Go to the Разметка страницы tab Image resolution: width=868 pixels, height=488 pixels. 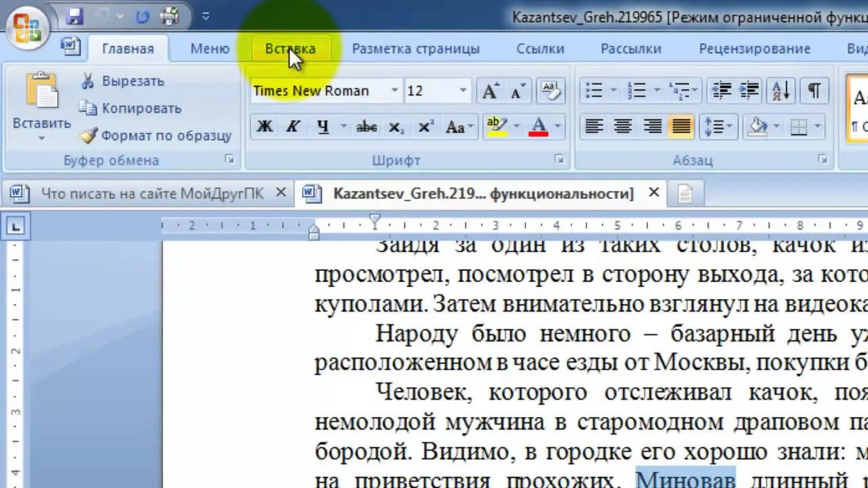click(416, 49)
